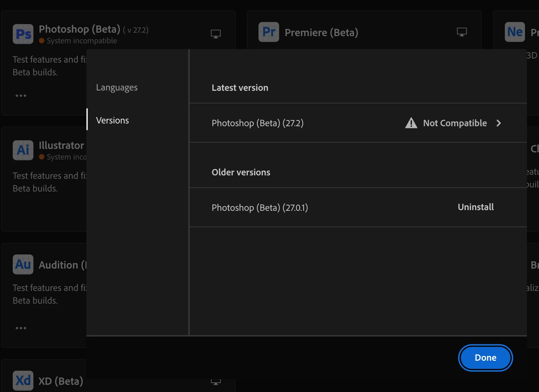
Task: Click the Audition card title
Action: (63, 265)
